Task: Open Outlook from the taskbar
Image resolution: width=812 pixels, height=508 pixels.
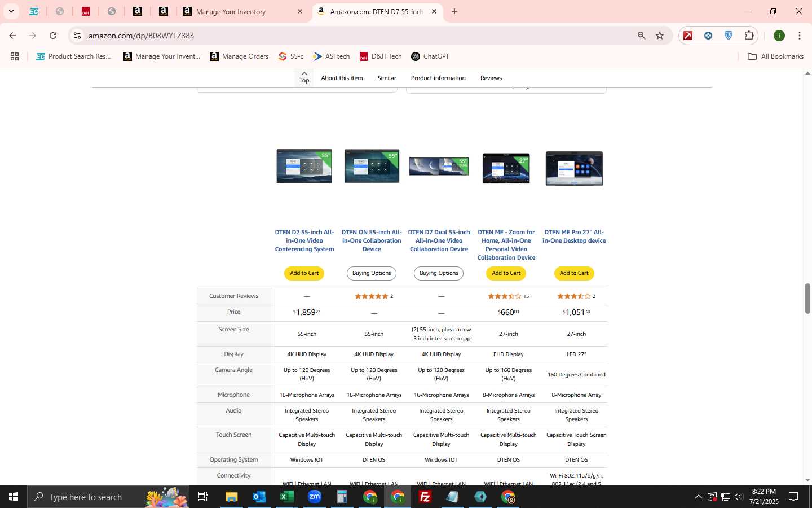Action: tap(259, 497)
